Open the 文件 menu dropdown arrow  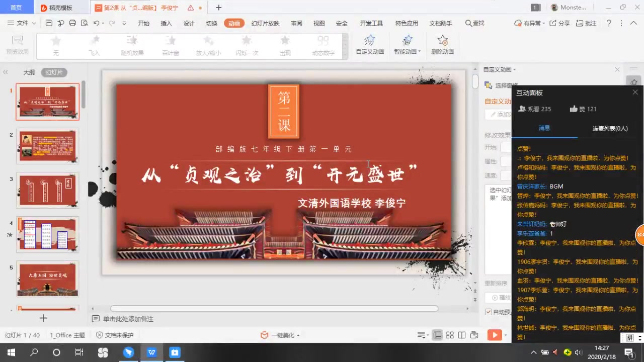pyautogui.click(x=34, y=23)
